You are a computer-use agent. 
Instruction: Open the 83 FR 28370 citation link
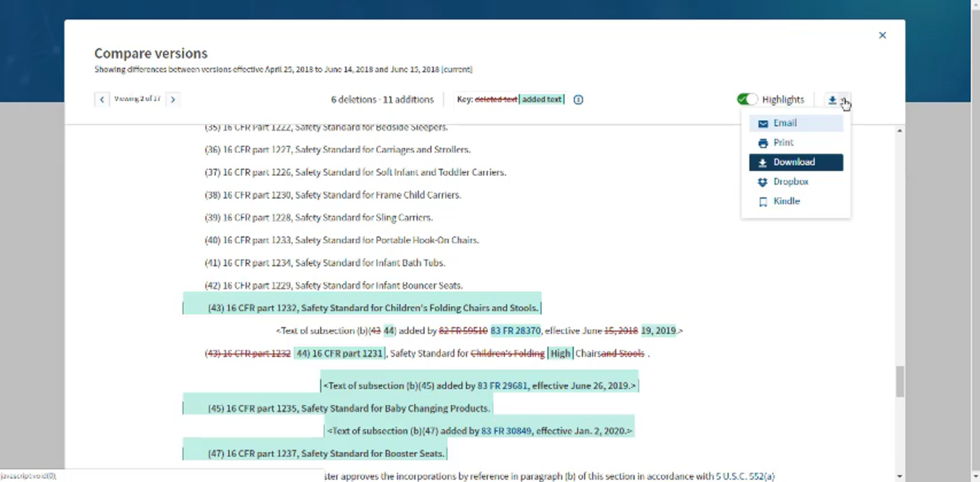point(515,331)
